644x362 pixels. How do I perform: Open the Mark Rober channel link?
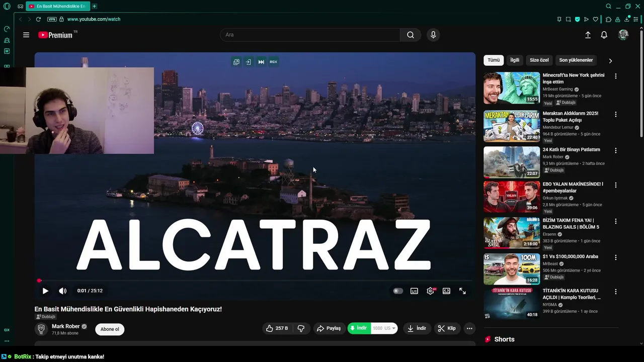(66, 326)
